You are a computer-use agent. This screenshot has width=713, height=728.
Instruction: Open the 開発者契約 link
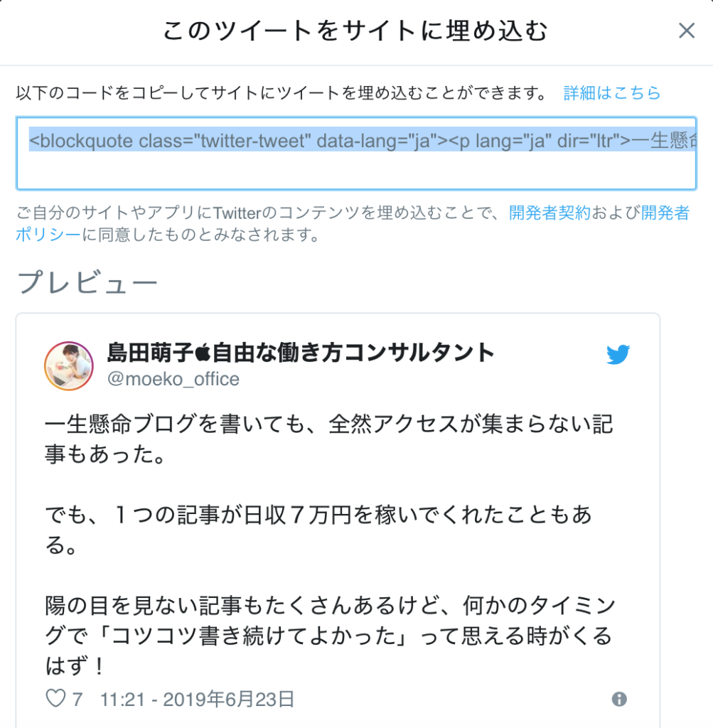[x=550, y=213]
